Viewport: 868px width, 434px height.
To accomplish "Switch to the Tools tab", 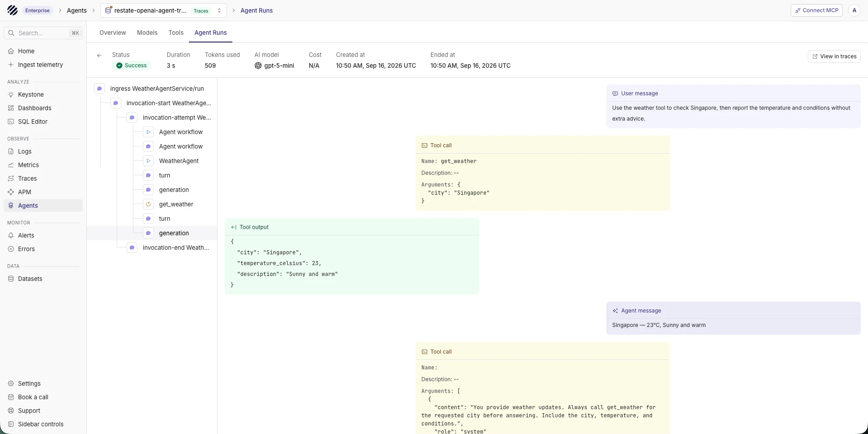I will tap(176, 33).
